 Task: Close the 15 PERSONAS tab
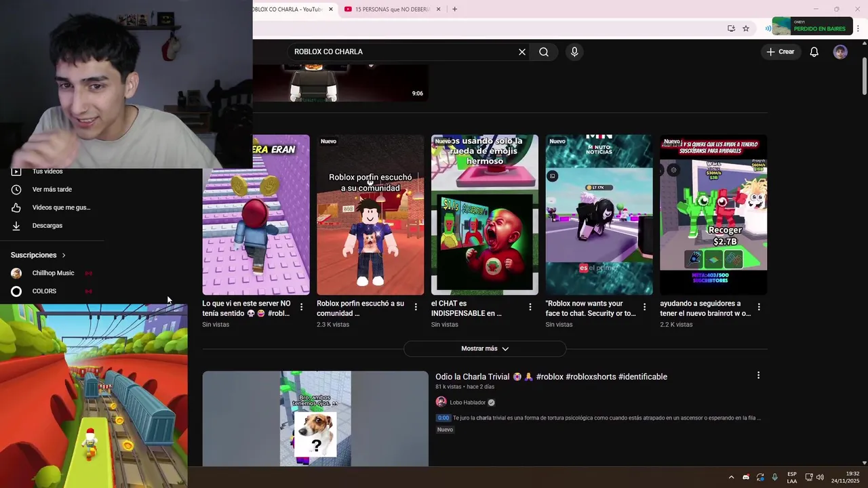click(x=438, y=9)
